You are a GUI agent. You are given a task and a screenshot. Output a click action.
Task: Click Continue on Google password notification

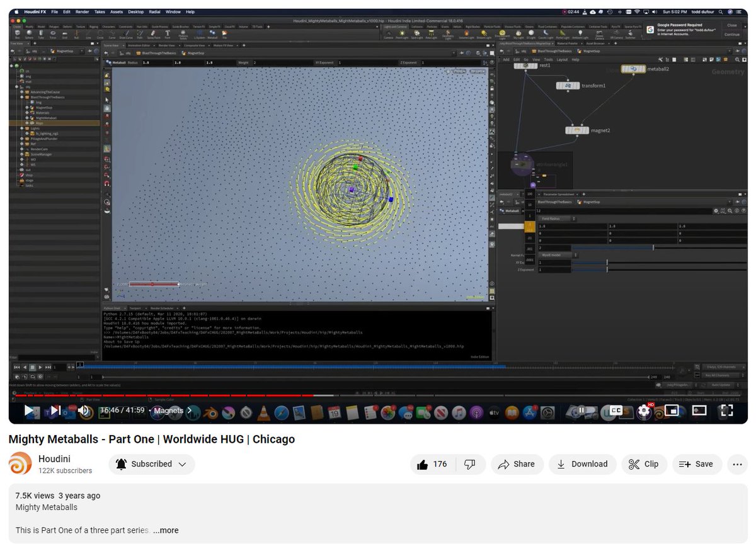[731, 35]
